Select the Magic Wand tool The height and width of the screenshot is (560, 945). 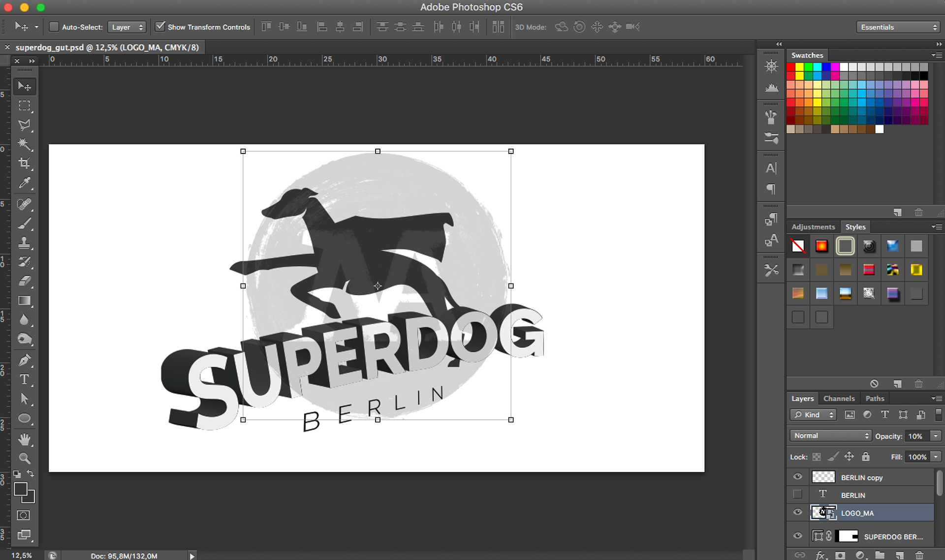[24, 144]
